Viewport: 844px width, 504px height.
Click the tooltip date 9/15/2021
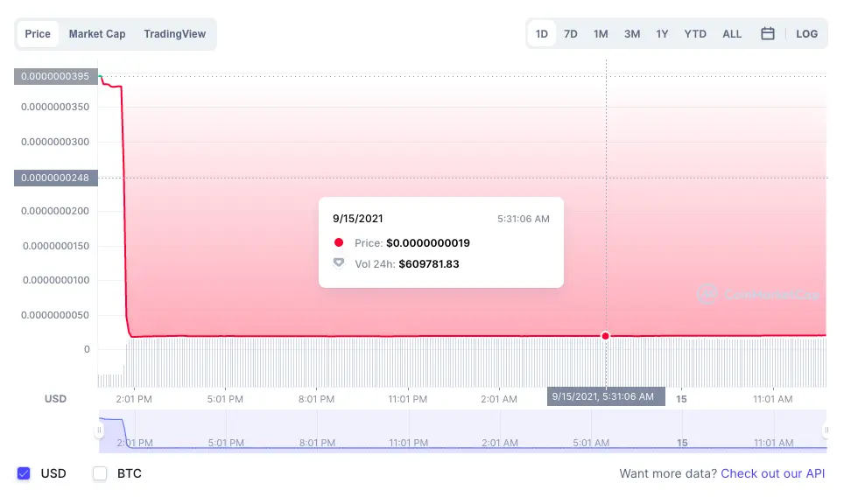click(357, 219)
